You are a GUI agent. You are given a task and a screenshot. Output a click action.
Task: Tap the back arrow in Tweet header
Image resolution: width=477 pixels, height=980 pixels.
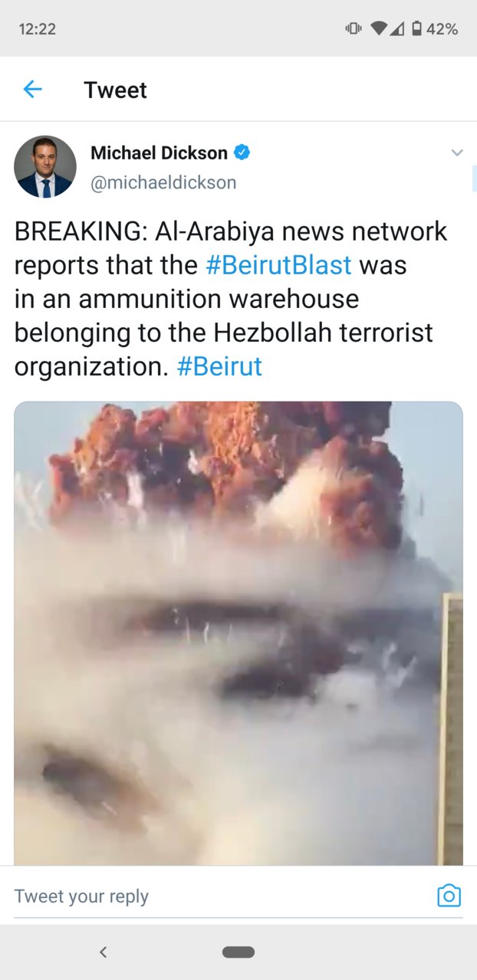32,90
